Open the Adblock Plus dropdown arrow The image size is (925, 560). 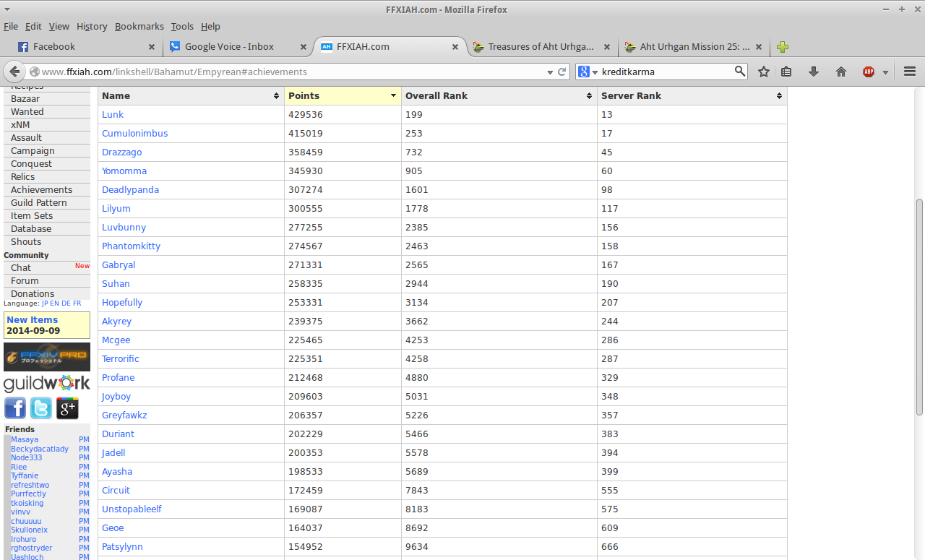click(x=885, y=72)
